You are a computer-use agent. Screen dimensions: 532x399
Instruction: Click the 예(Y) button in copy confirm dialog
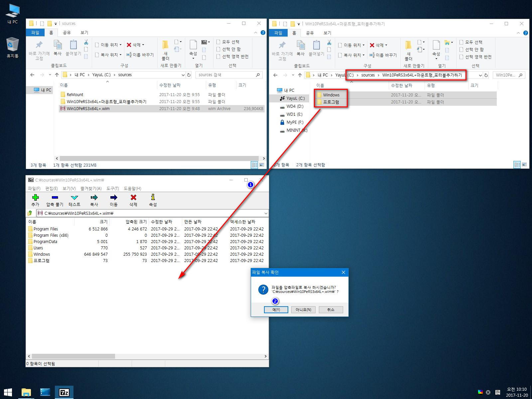coord(276,310)
